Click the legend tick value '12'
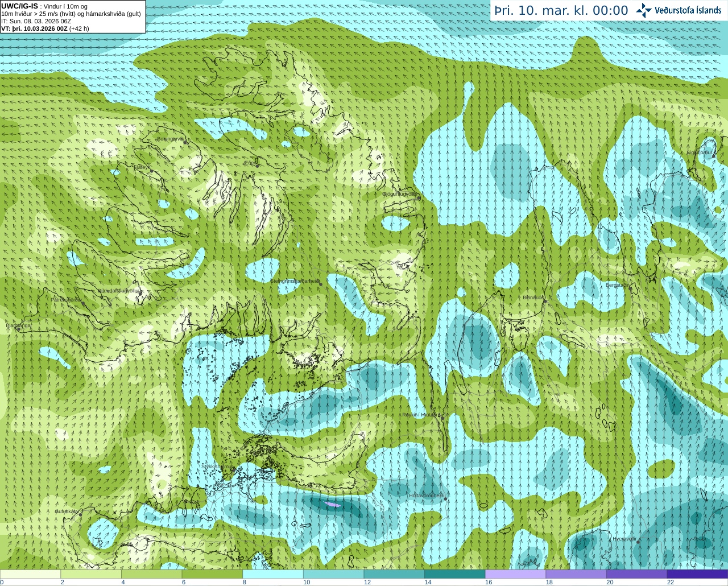The image size is (728, 586). click(367, 582)
